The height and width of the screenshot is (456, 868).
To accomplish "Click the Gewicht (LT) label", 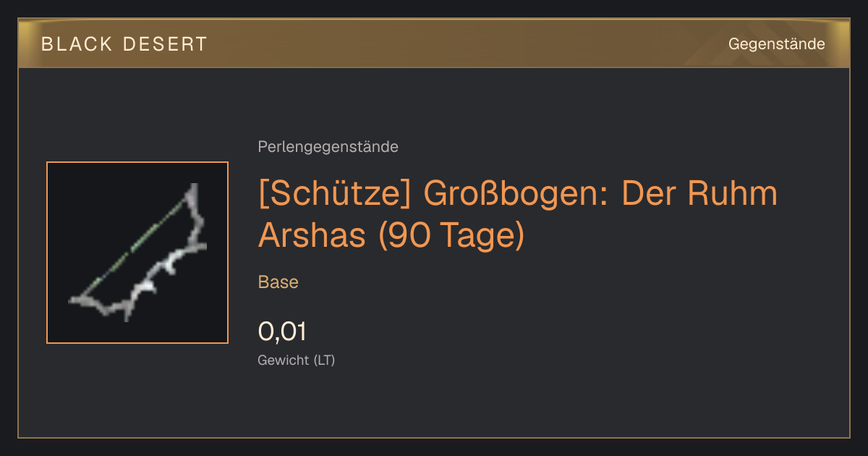I will click(296, 360).
